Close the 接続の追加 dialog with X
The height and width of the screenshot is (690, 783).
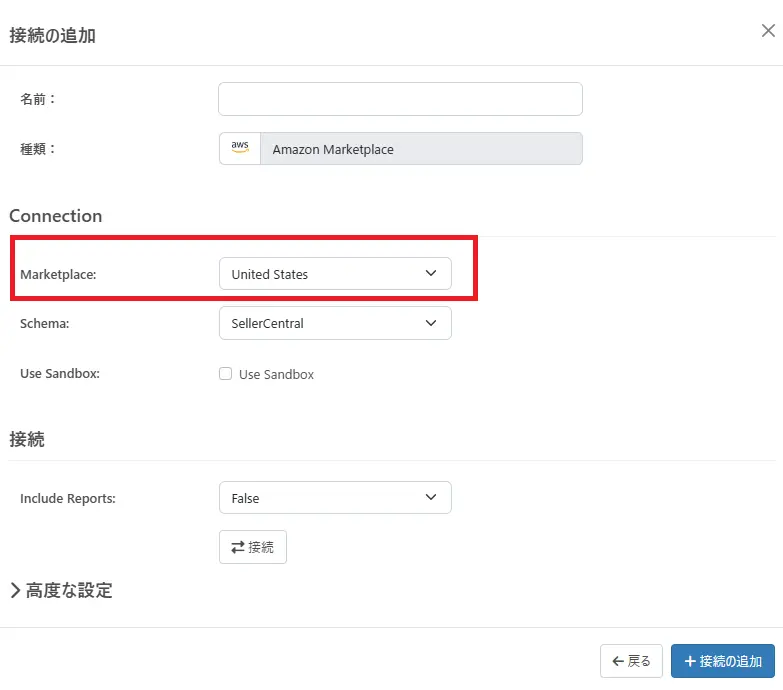tap(768, 31)
